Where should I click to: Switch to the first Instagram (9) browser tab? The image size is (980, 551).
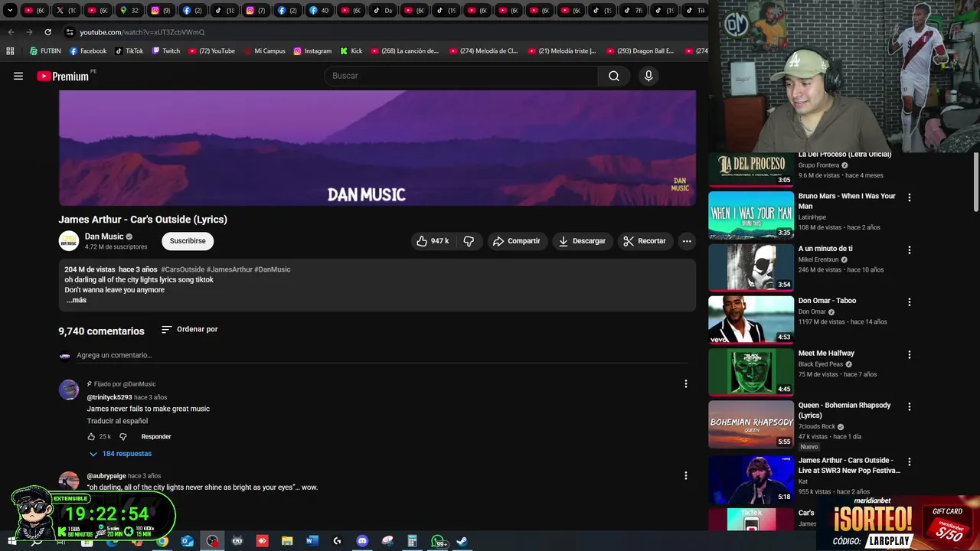tap(161, 11)
